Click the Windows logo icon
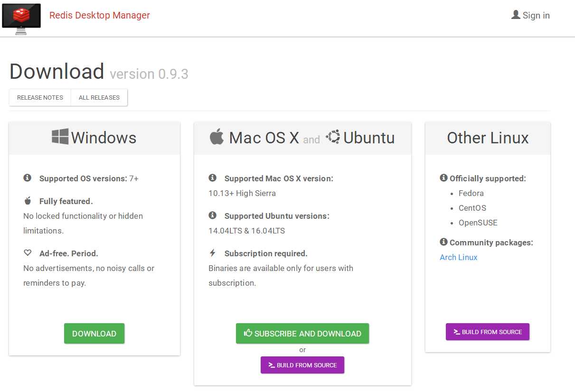 pyautogui.click(x=60, y=137)
